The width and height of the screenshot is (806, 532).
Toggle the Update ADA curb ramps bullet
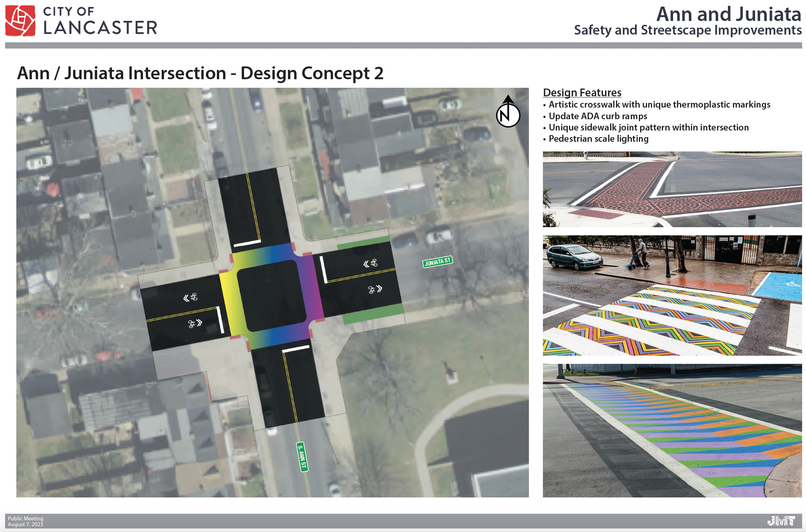tap(598, 116)
